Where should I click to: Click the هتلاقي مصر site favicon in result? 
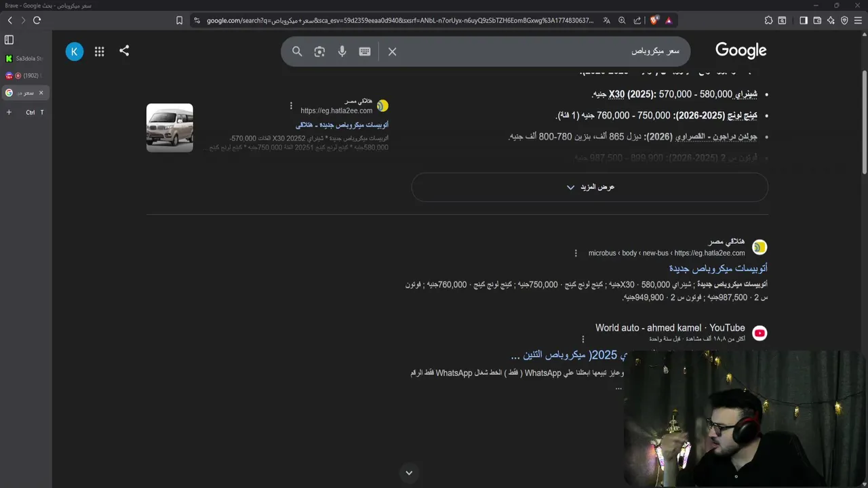point(759,247)
